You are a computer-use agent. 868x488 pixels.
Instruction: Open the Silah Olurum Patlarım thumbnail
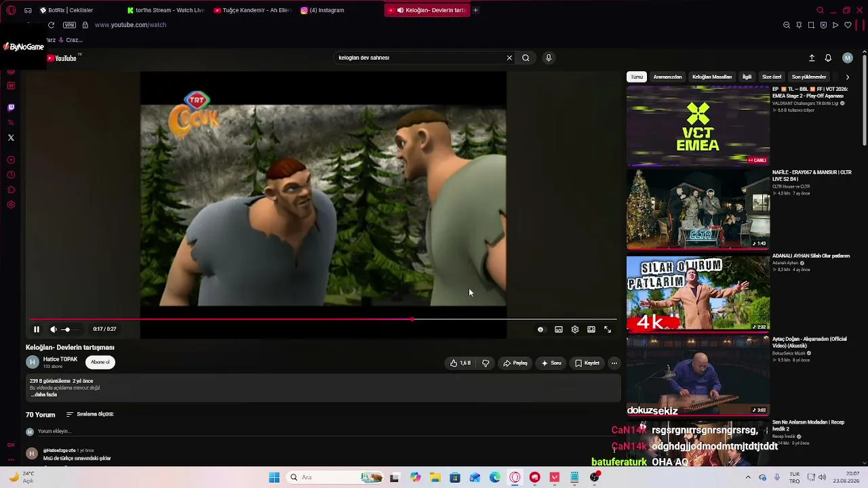pyautogui.click(x=698, y=293)
